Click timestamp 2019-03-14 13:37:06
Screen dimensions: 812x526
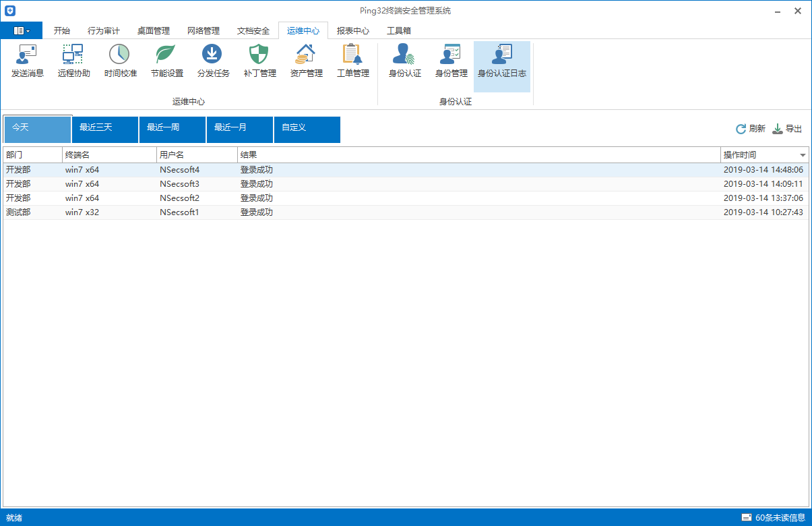coord(763,198)
